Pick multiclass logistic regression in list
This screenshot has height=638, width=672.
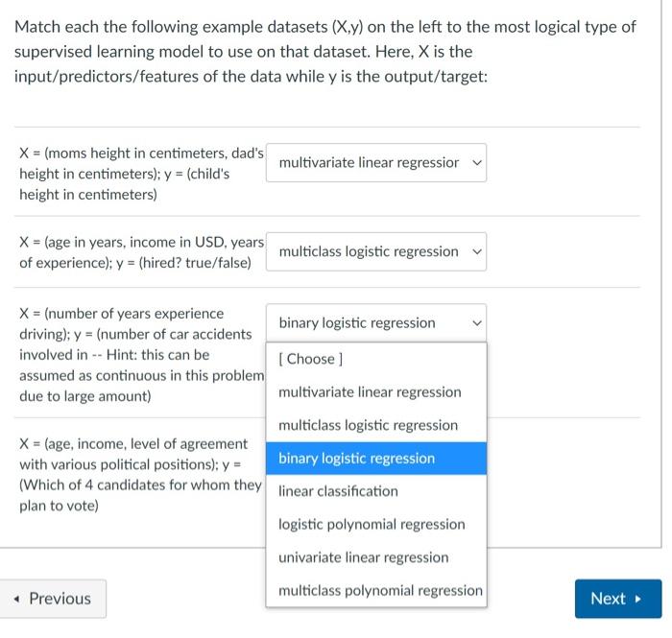(368, 425)
